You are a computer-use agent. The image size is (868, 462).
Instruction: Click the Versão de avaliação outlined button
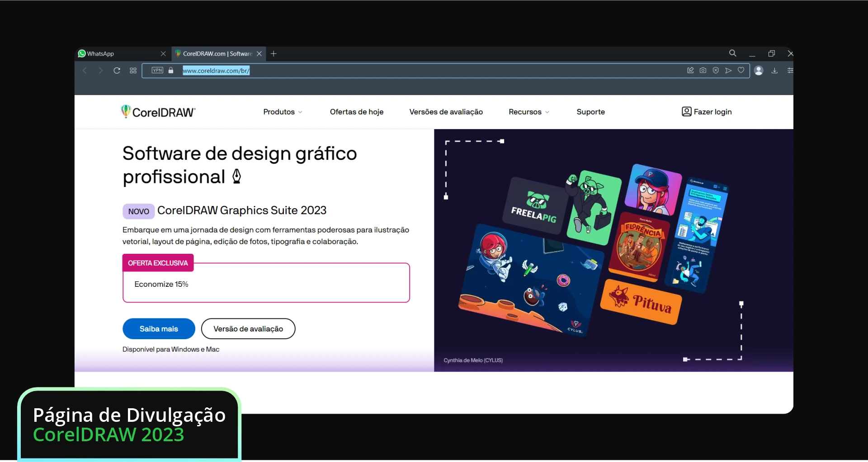248,329
